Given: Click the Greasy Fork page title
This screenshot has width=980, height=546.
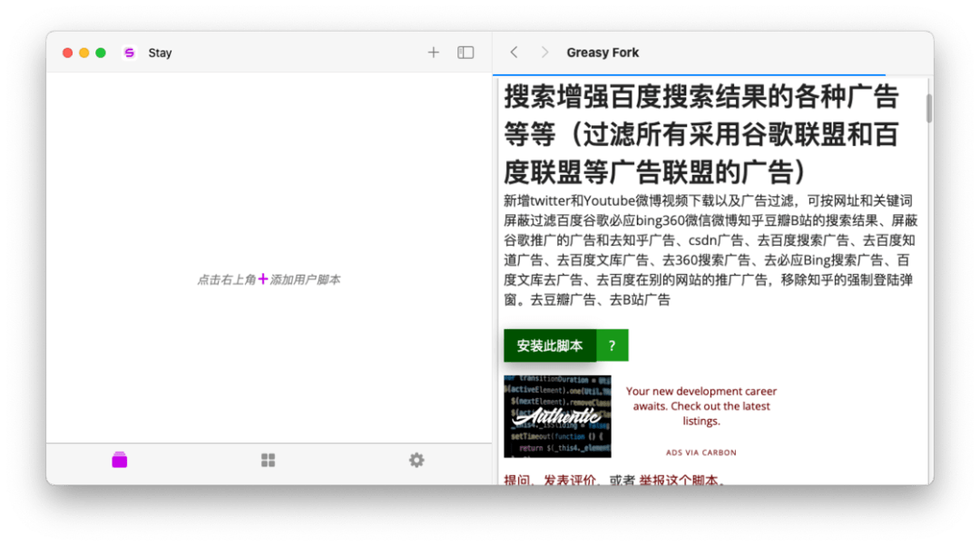Looking at the screenshot, I should (x=603, y=53).
